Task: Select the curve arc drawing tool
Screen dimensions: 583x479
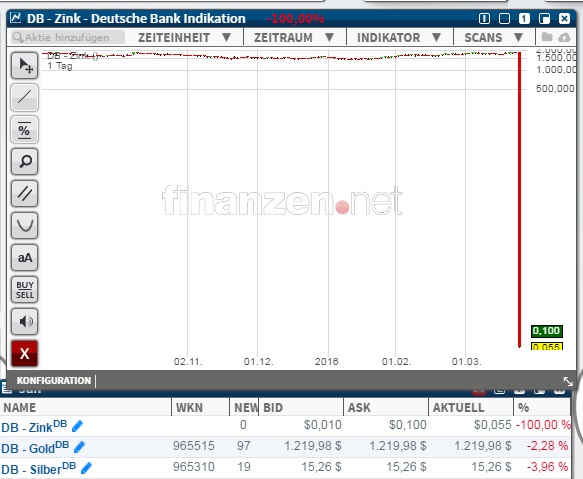Action: (25, 225)
